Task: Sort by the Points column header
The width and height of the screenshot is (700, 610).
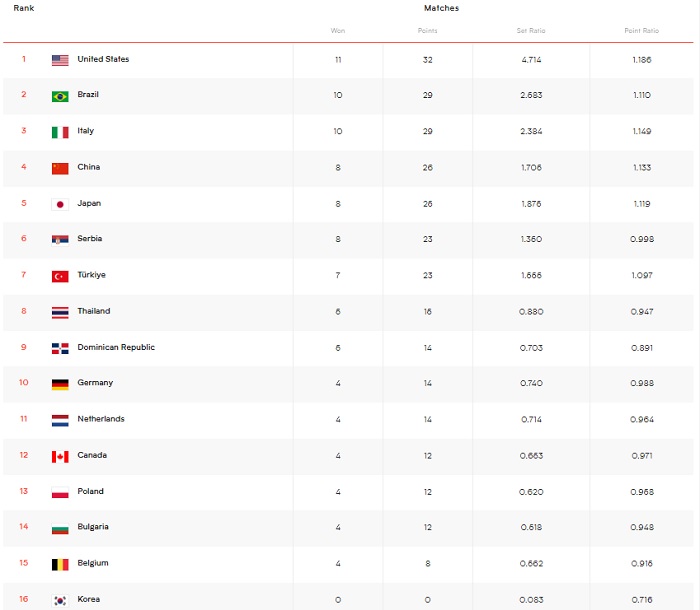Action: click(x=427, y=31)
